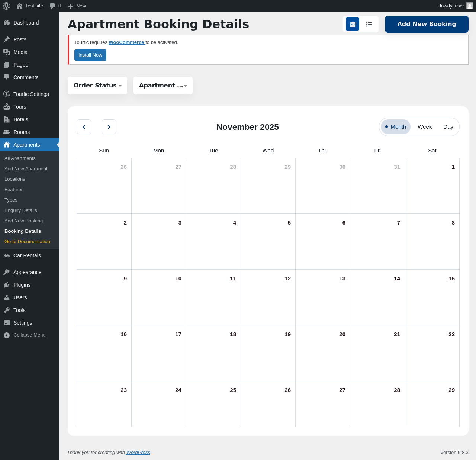Open Enquiry Details submenu item
The height and width of the screenshot is (460, 476).
(x=21, y=210)
